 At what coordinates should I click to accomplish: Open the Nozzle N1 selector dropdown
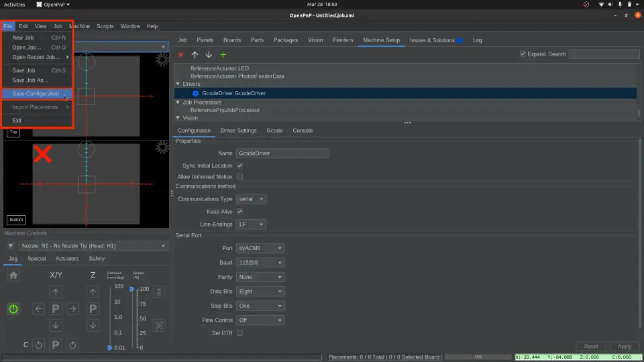[x=93, y=246]
